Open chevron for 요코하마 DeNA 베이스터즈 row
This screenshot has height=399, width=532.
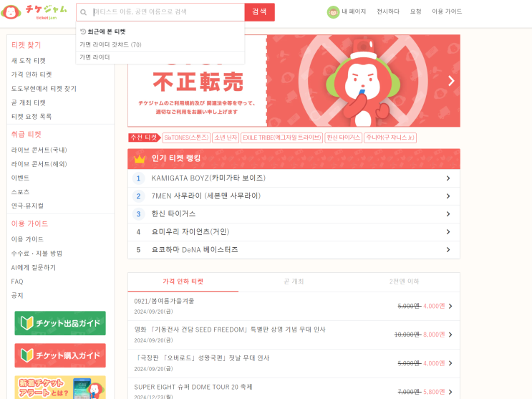point(448,249)
